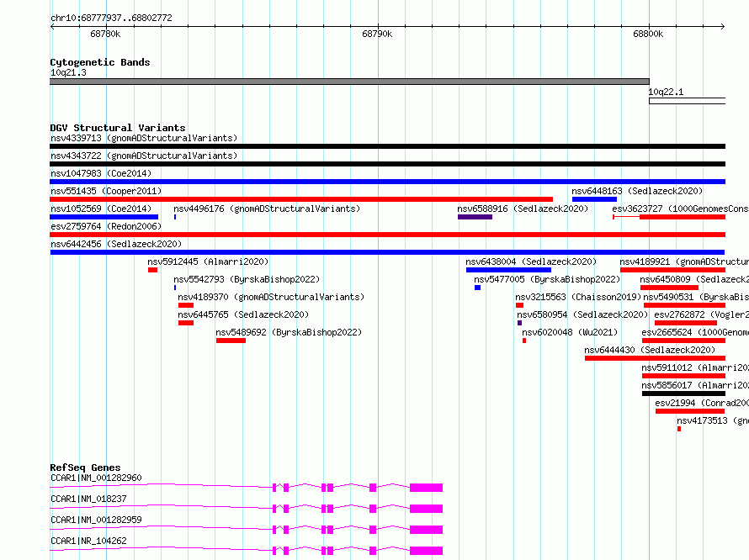749x560 pixels.
Task: Click the nsv5490531 ByrskaBishop label
Action: [x=696, y=297]
